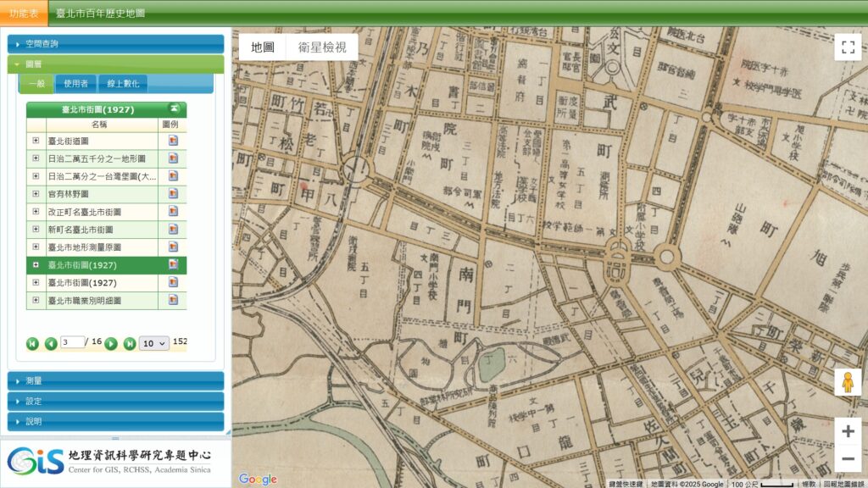Viewport: 868px width, 488px height.
Task: Open legend icon in green-highlighted 臺北市街圖(1927) row
Action: tap(173, 264)
